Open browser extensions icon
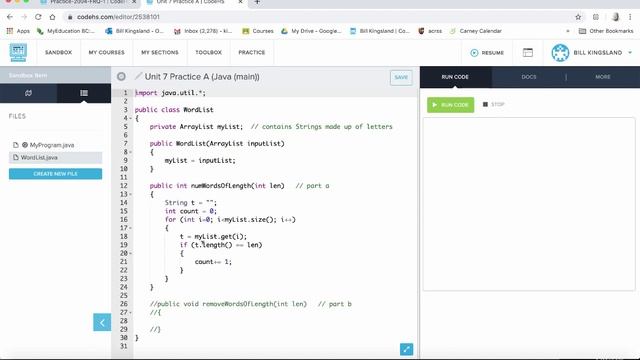Image resolution: width=640 pixels, height=360 pixels. click(596, 17)
